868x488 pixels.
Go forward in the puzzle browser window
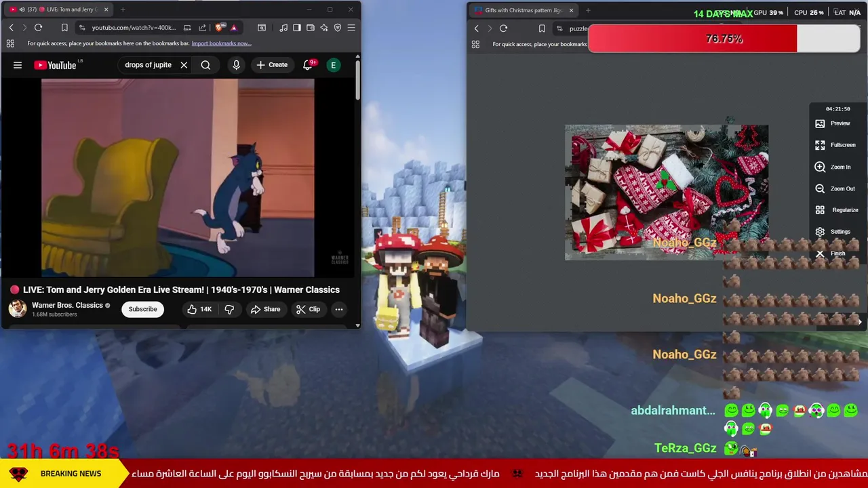490,28
